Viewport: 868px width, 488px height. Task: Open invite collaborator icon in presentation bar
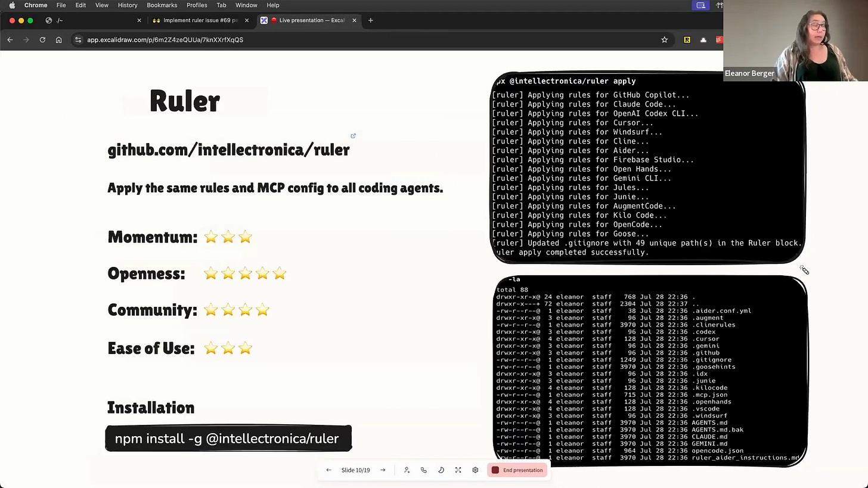tap(407, 470)
